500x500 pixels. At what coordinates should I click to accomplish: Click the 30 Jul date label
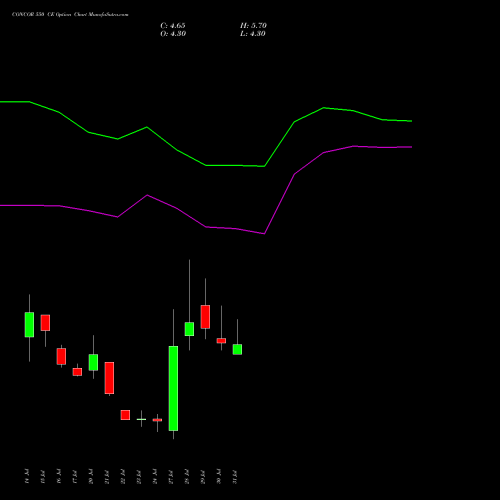[x=219, y=476]
